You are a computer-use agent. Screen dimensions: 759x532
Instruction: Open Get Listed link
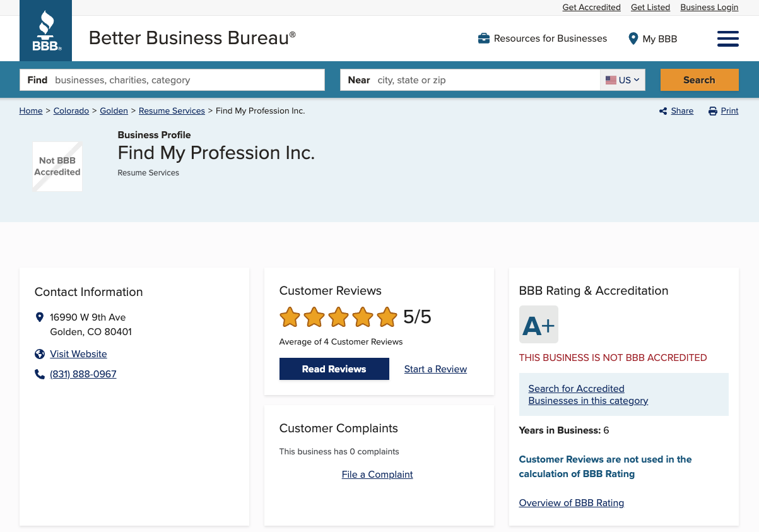tap(650, 8)
